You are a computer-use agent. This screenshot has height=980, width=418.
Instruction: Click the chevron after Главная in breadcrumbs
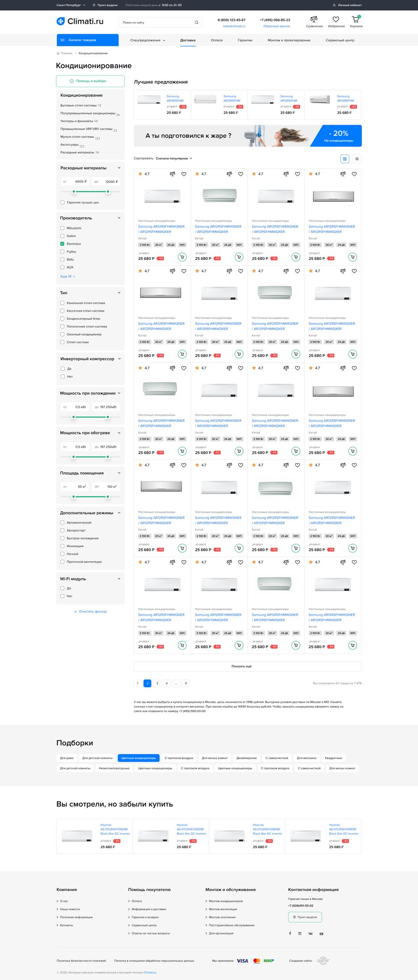point(76,53)
